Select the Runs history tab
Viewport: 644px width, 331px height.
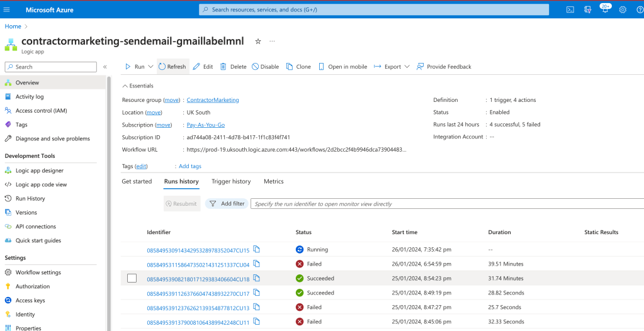coord(181,181)
